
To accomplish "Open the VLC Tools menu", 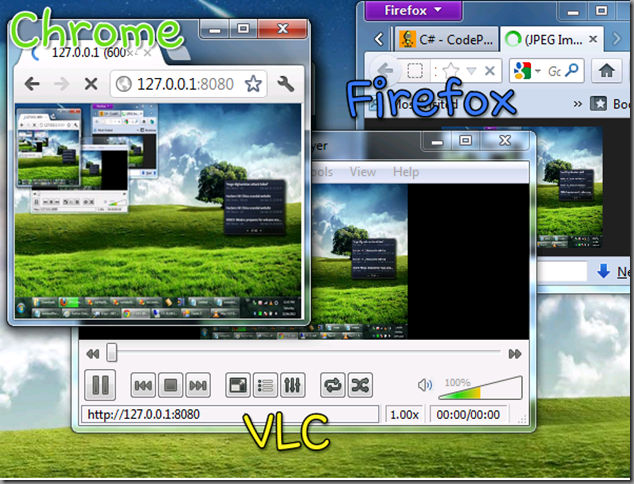I will (322, 172).
